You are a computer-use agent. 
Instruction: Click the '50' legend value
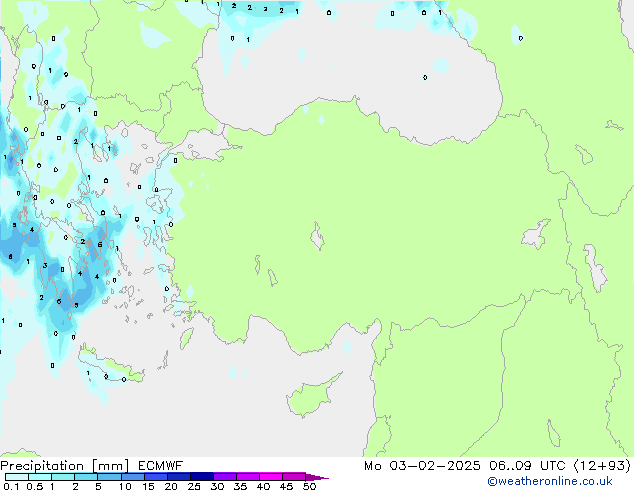point(309,486)
